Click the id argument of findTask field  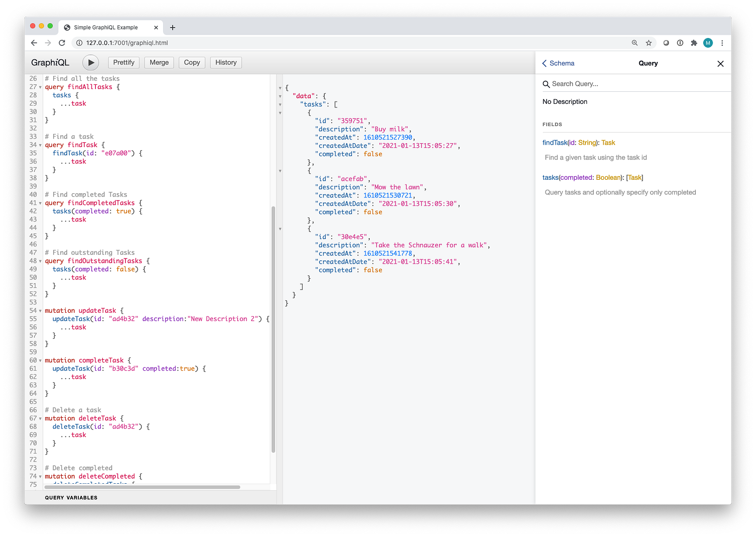(x=572, y=143)
